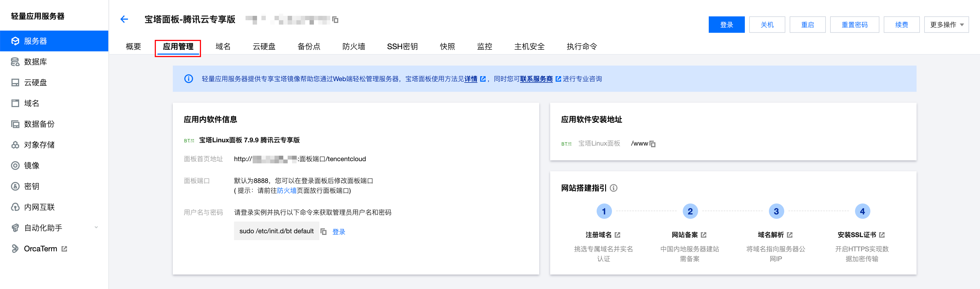Follow the 防火墙 link in port hint
This screenshot has height=289, width=980.
[x=287, y=190]
